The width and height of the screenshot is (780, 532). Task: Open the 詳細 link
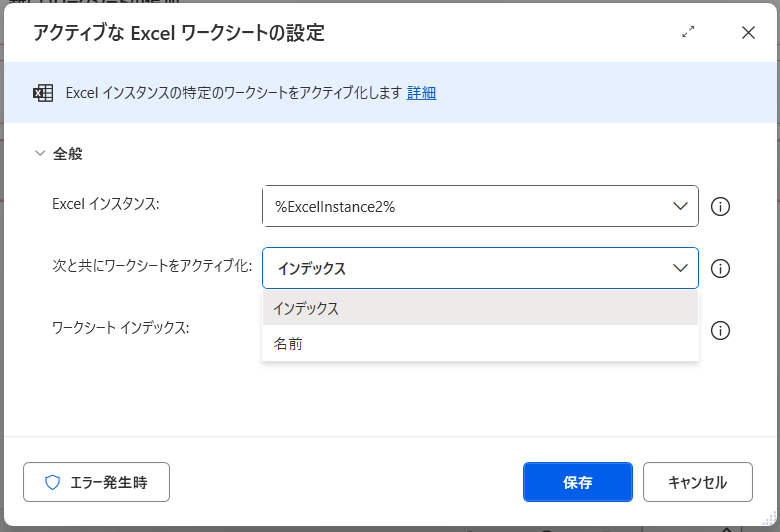(x=421, y=93)
